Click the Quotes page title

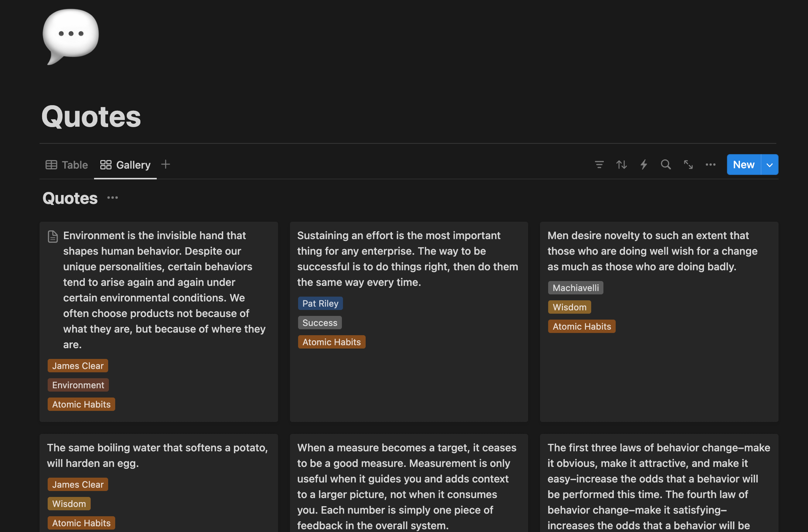[91, 116]
